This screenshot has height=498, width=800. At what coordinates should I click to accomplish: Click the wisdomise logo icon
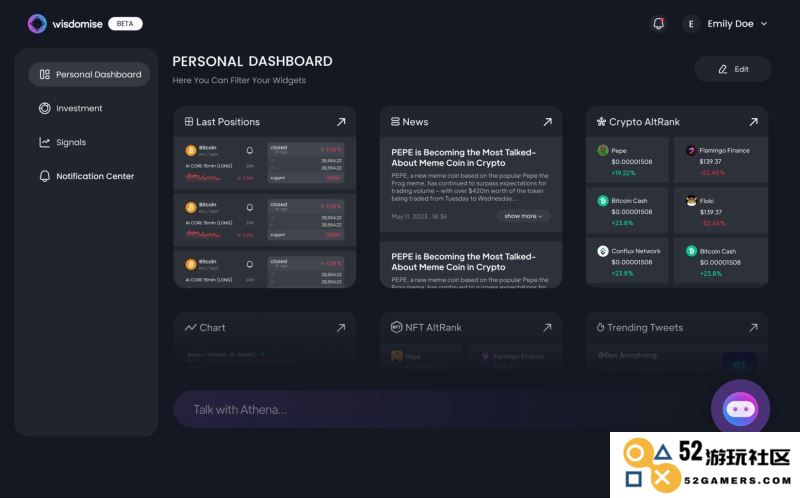37,23
